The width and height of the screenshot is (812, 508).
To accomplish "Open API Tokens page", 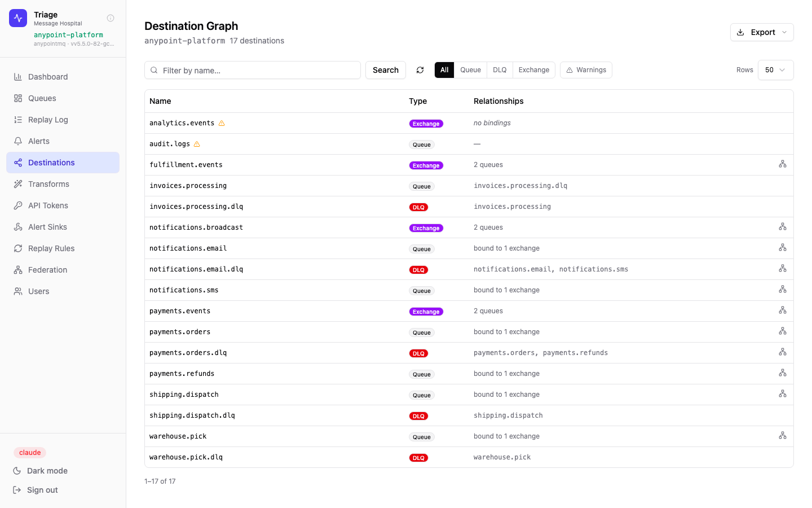I will tap(63, 205).
